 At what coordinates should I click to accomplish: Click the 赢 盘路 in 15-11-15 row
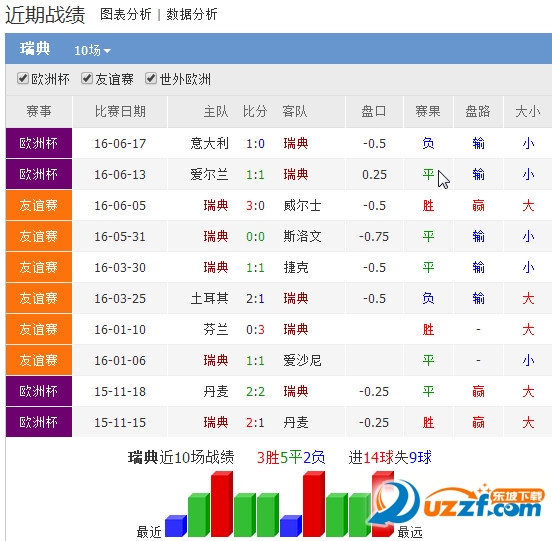pos(478,422)
